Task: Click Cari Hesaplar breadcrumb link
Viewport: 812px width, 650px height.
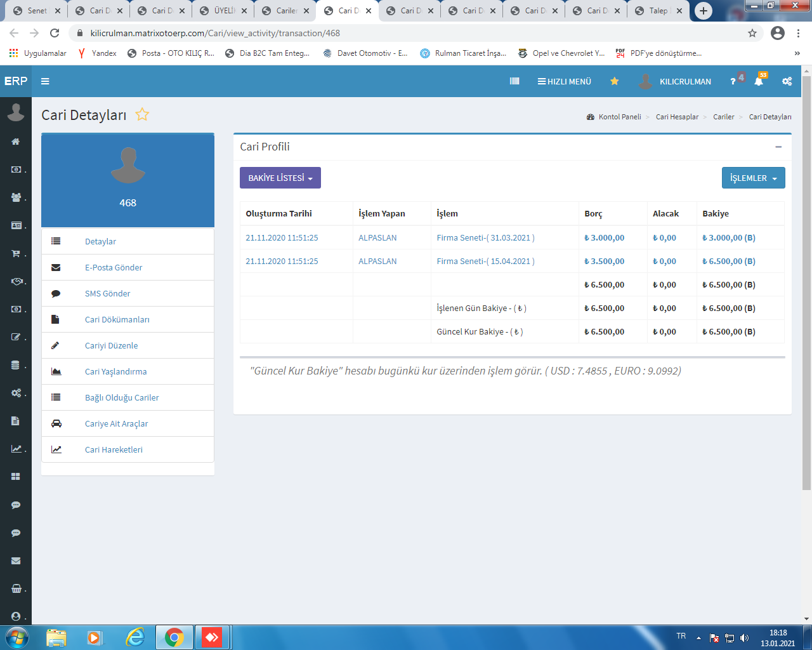Action: (x=677, y=117)
